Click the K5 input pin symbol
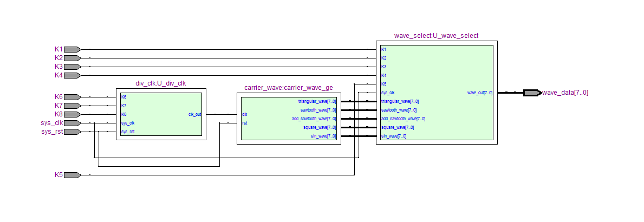 click(x=72, y=175)
